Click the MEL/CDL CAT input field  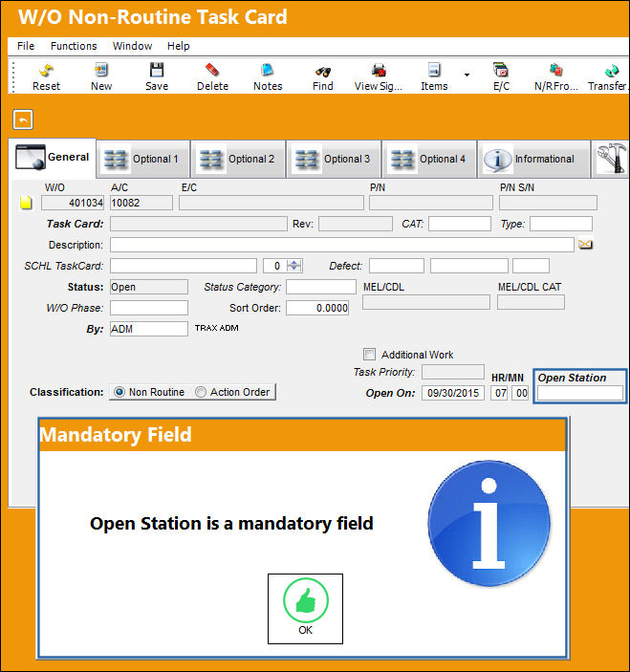point(531,302)
